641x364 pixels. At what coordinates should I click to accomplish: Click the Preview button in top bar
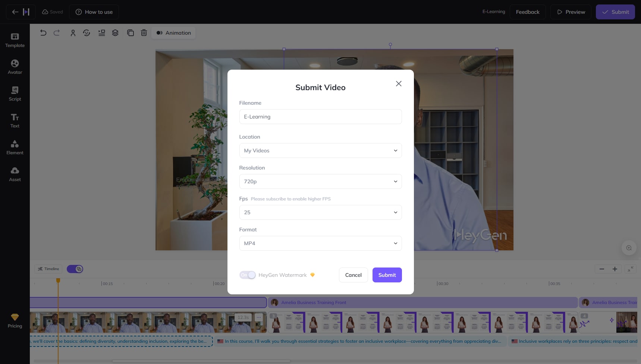tap(571, 12)
